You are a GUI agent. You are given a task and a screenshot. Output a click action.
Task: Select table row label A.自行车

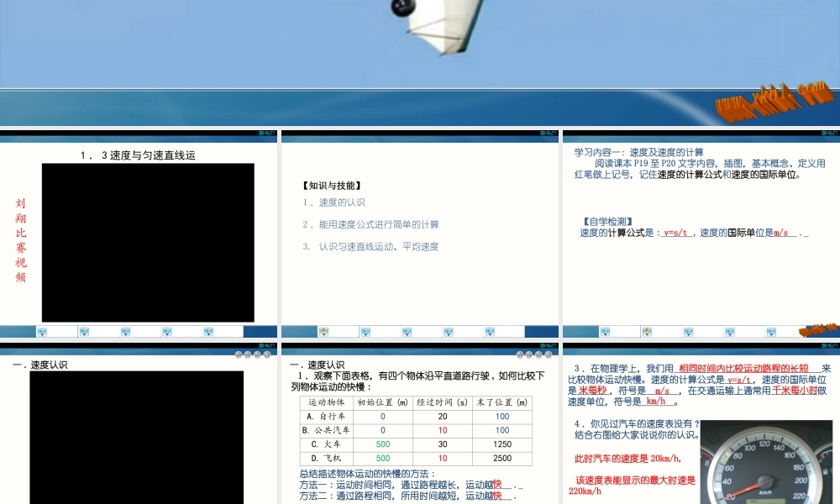(326, 416)
